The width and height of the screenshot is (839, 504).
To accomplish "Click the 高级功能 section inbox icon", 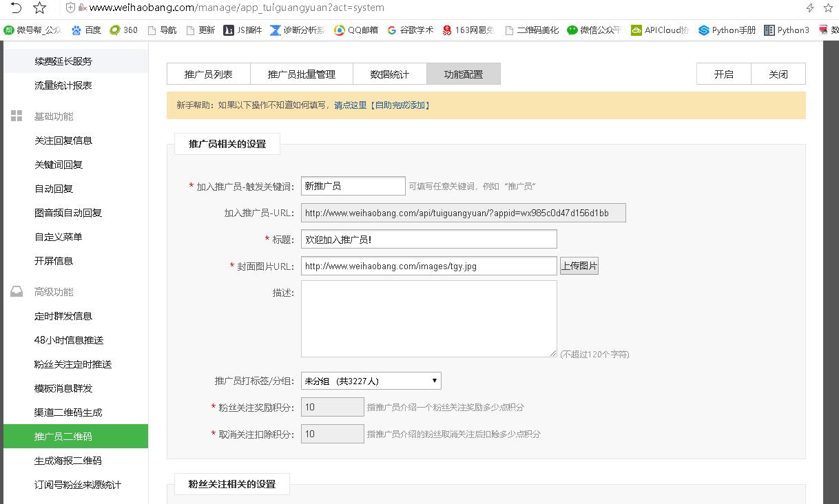I will pos(17,292).
